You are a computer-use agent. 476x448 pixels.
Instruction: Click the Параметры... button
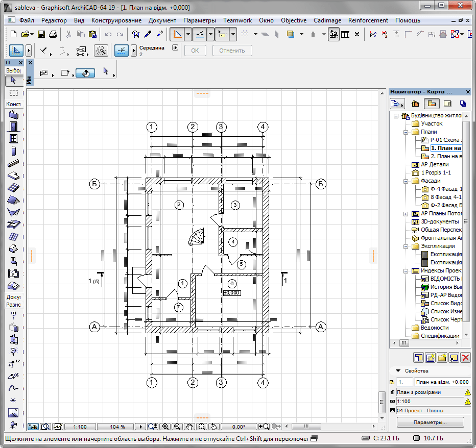[430, 422]
